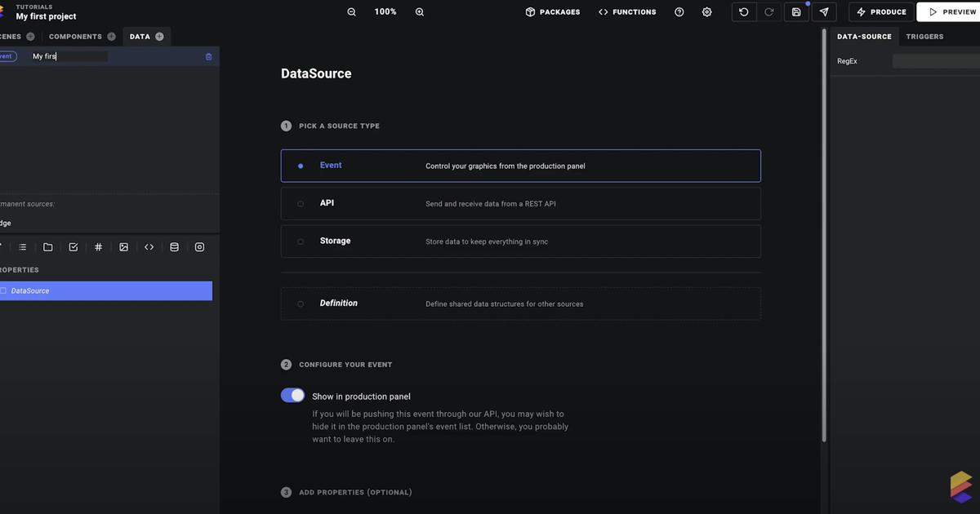Image resolution: width=980 pixels, height=514 pixels.
Task: Select the Storage source type radio button
Action: (x=301, y=241)
